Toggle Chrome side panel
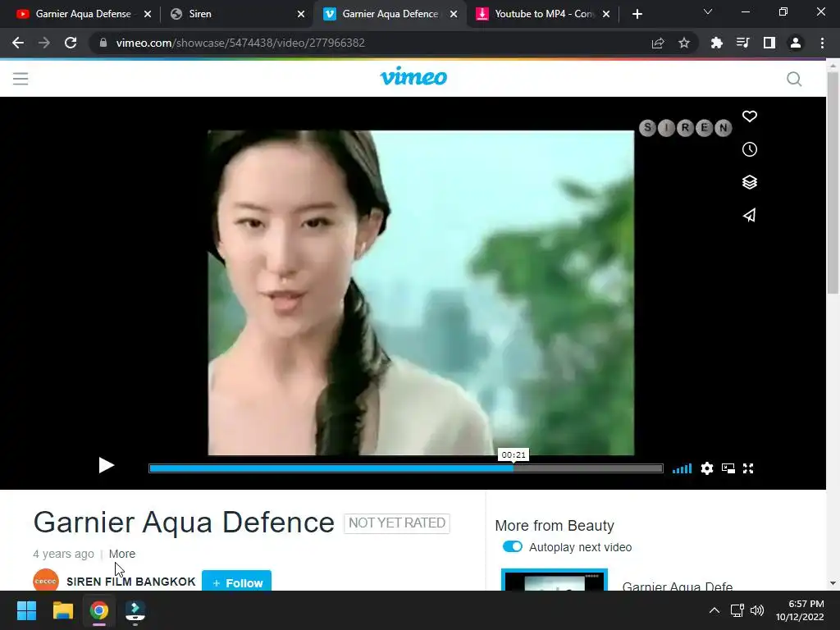 pos(769,43)
